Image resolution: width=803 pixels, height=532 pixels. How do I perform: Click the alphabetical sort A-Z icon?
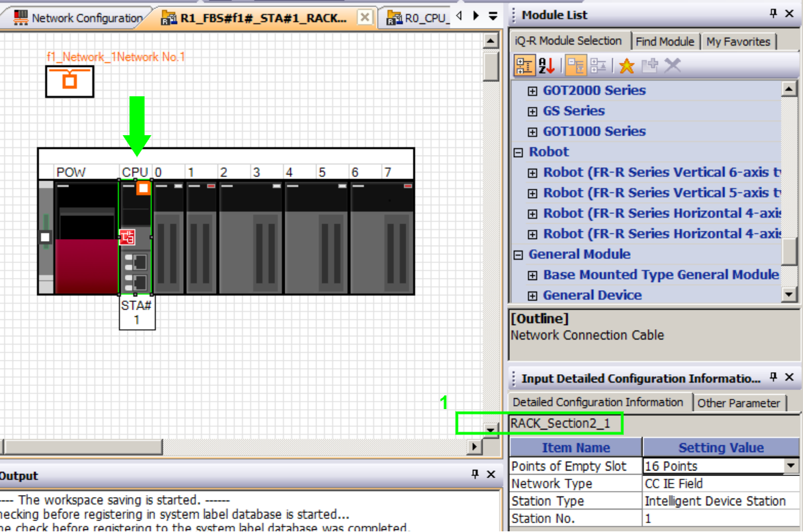click(547, 66)
